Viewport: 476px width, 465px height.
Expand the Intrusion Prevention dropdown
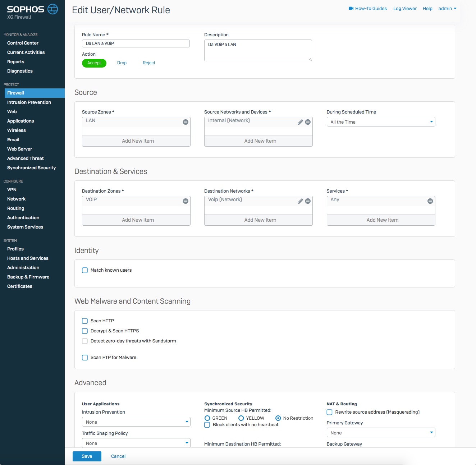point(136,422)
